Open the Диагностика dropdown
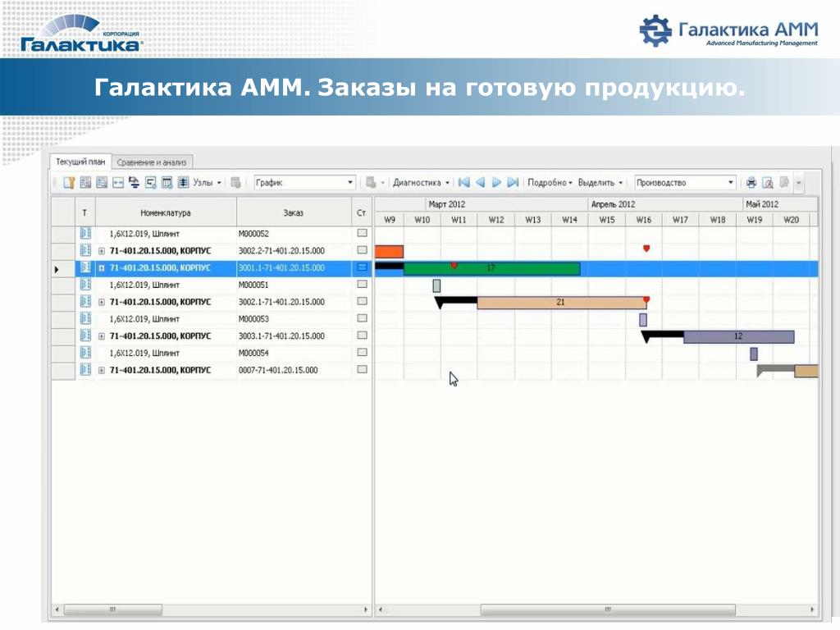 tap(421, 183)
